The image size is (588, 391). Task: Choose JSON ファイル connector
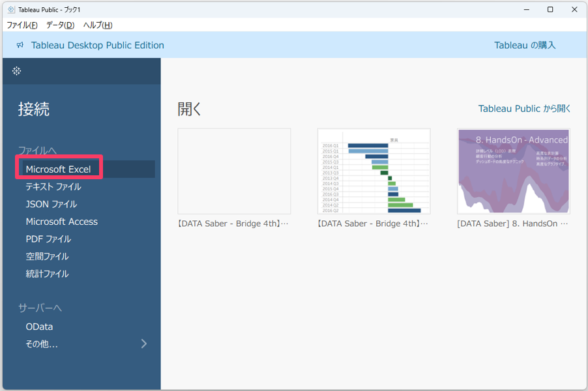point(51,204)
